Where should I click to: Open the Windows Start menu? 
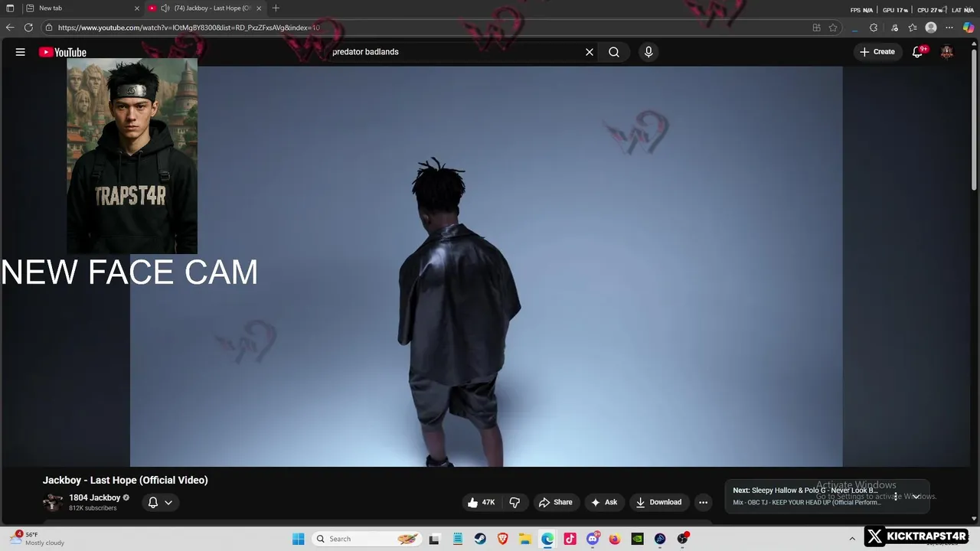(299, 539)
